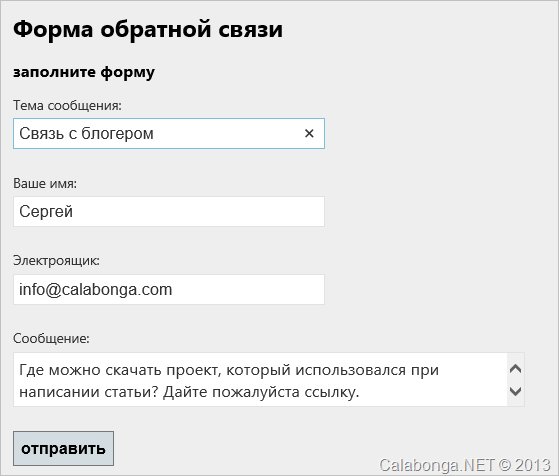Click 'calabonga.com' text in the email field
This screenshot has height=476, width=559.
coord(117,290)
